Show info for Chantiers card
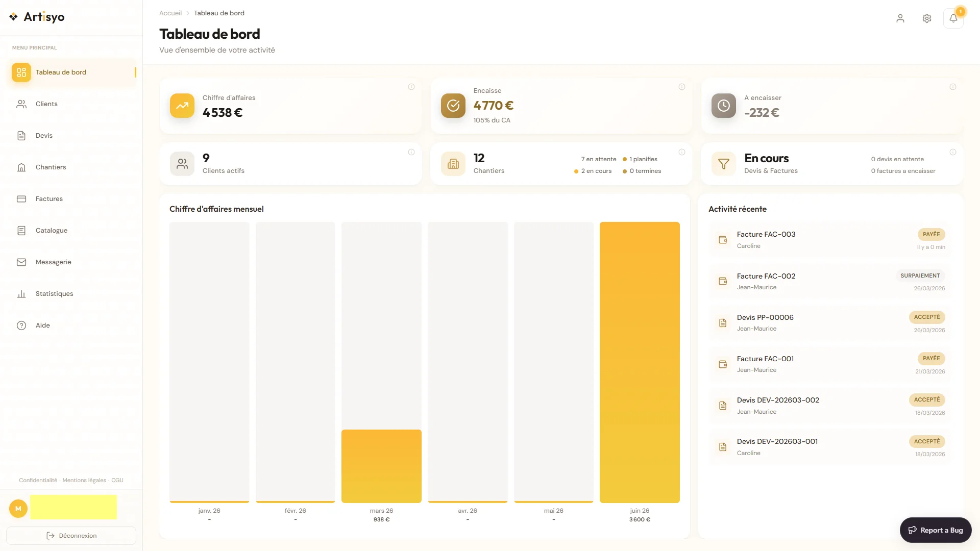 pyautogui.click(x=682, y=152)
